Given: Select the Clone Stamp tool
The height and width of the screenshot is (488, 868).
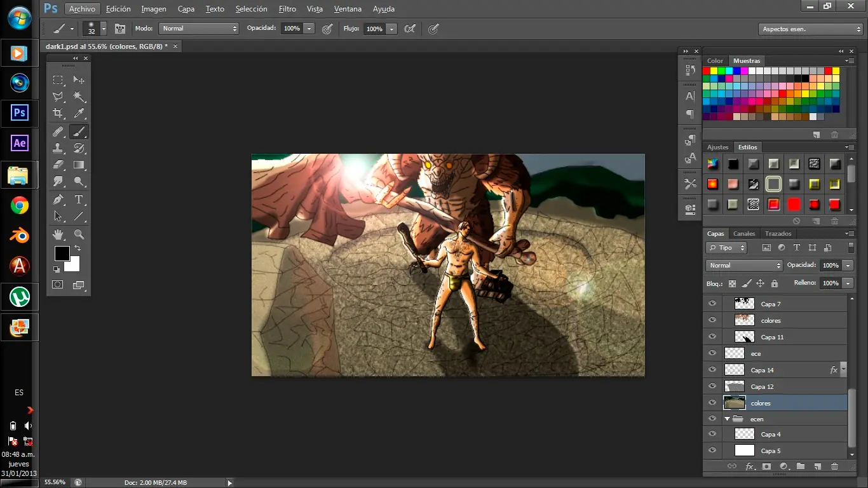Looking at the screenshot, I should (58, 149).
